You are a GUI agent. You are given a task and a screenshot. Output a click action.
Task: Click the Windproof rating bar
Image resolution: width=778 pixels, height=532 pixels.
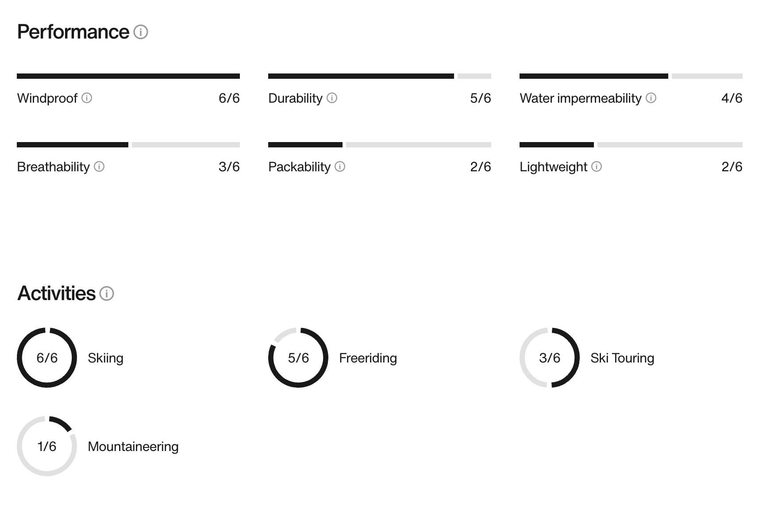click(128, 76)
